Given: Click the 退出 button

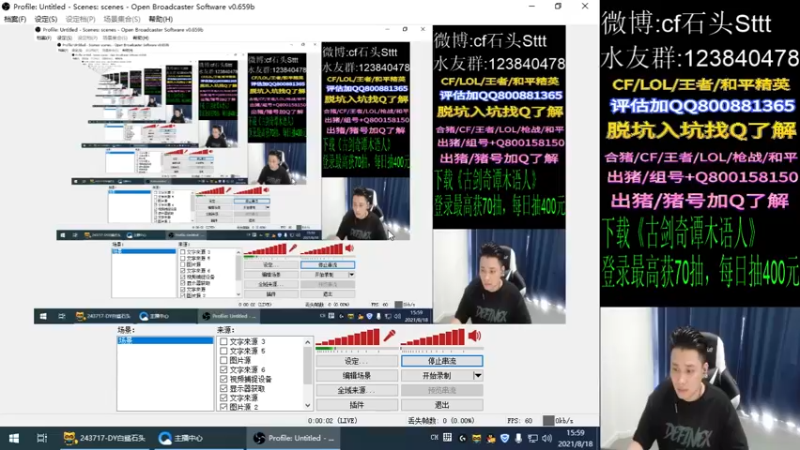Looking at the screenshot, I should (x=442, y=405).
